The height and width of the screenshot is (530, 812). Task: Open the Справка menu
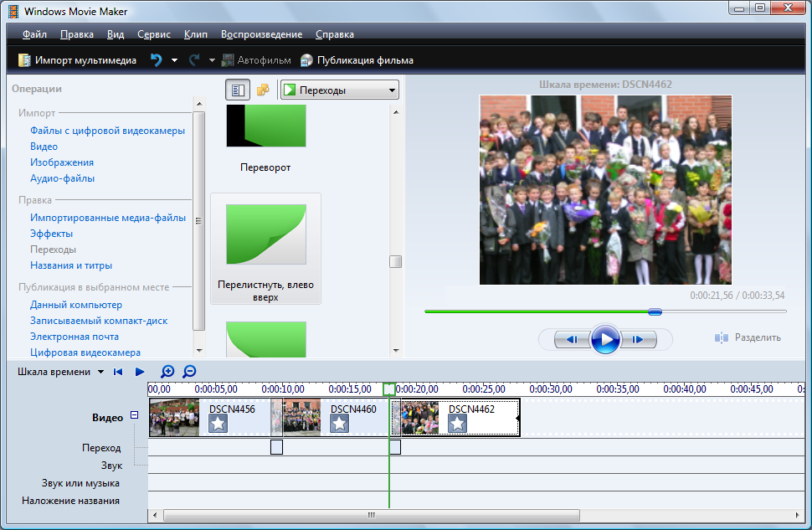(335, 34)
